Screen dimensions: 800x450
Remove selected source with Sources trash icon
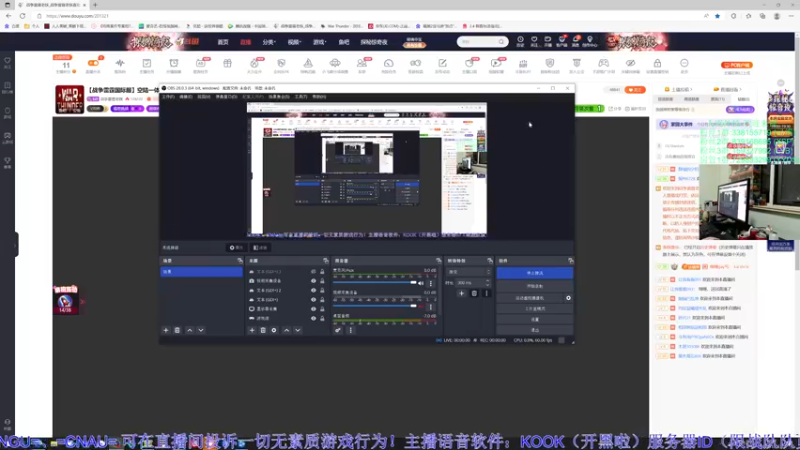click(x=263, y=330)
